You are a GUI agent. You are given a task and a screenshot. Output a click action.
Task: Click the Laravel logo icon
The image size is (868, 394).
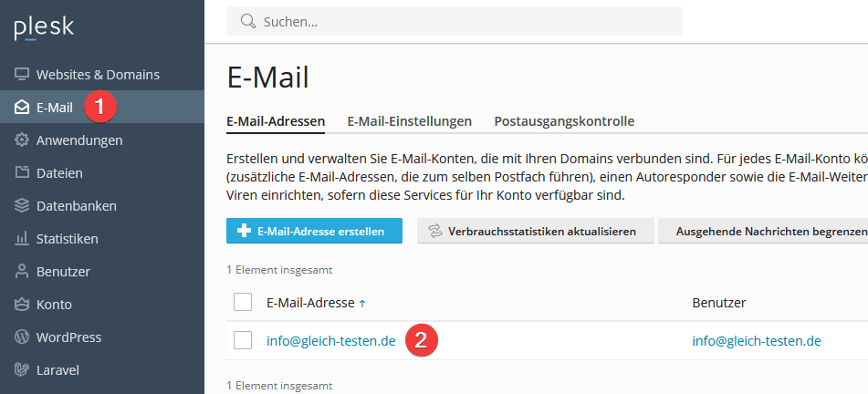coord(22,370)
